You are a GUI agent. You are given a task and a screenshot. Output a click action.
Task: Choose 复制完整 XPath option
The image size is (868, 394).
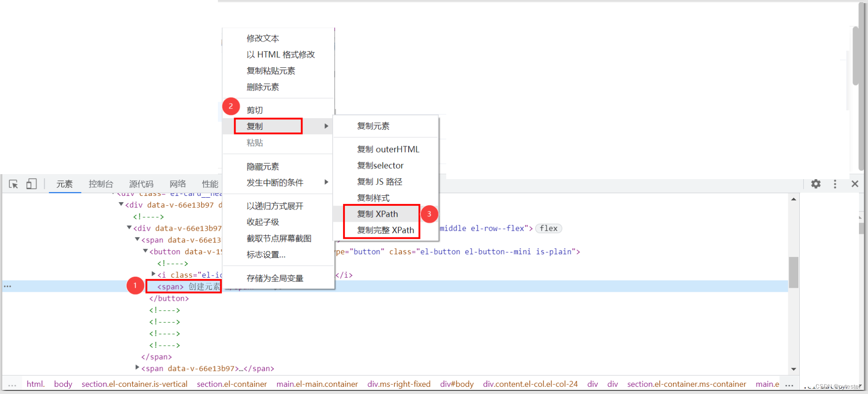[386, 230]
